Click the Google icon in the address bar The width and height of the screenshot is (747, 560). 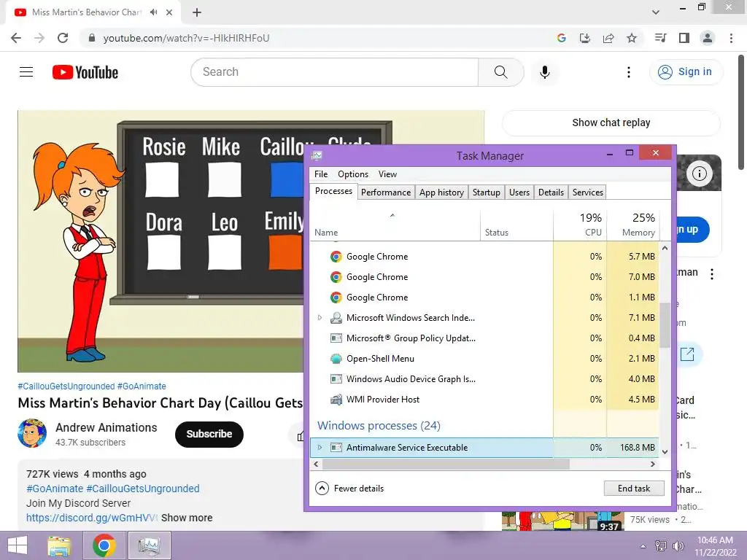562,38
